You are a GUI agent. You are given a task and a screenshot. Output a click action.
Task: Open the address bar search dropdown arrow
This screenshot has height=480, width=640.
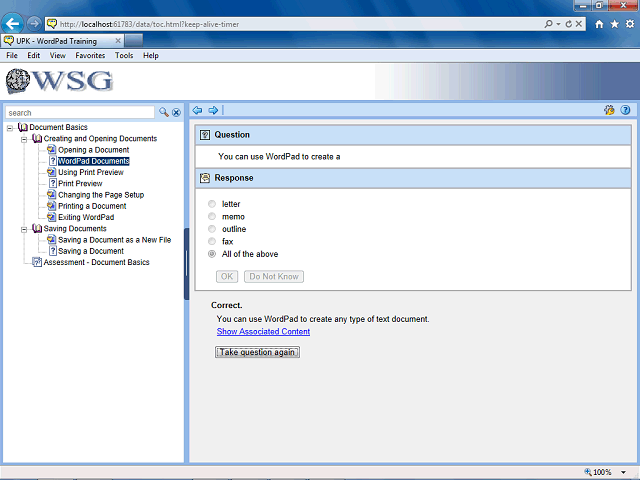[x=558, y=24]
